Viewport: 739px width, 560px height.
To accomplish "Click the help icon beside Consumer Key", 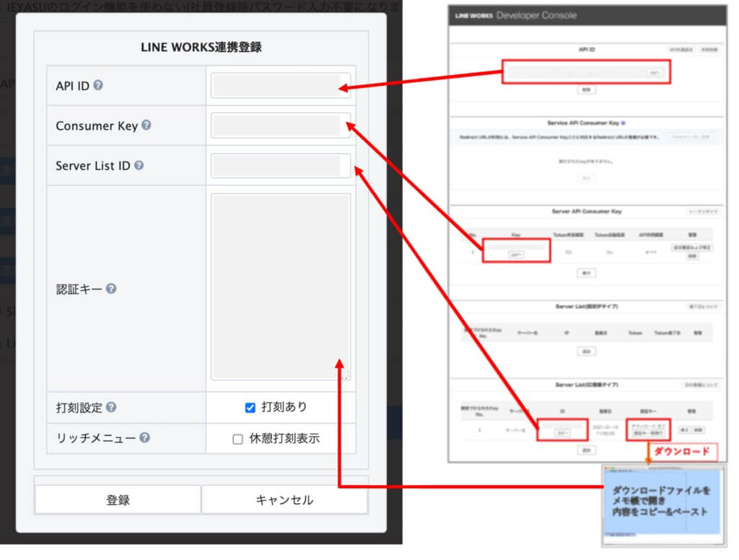I will tap(146, 125).
